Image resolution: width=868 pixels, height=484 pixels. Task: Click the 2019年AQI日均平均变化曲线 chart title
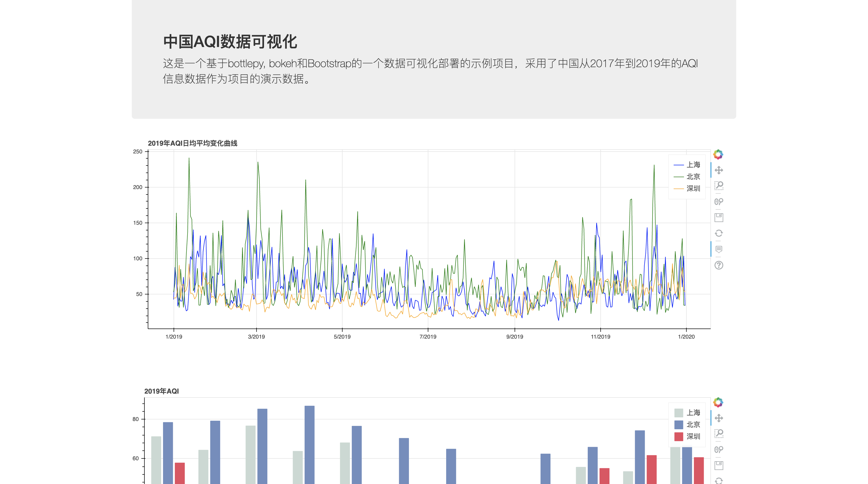(192, 144)
